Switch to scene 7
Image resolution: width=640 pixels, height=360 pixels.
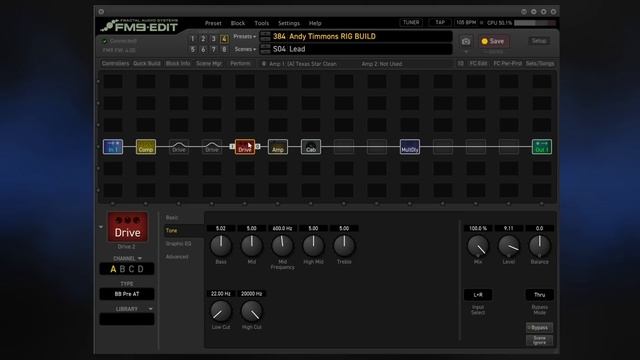tap(213, 49)
